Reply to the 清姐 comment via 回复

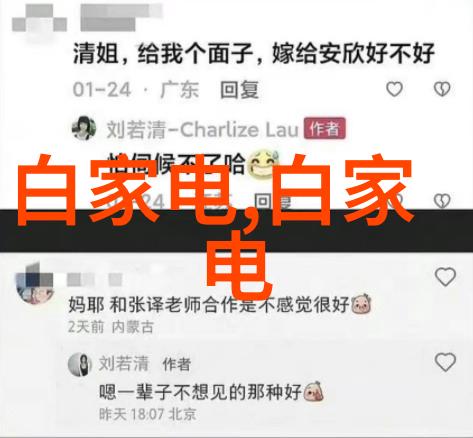coord(239,90)
